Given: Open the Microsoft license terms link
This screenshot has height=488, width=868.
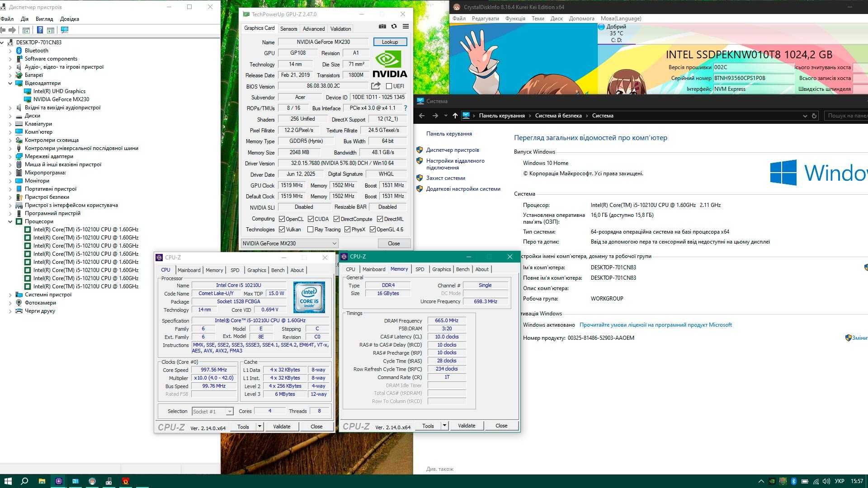Looking at the screenshot, I should point(656,325).
